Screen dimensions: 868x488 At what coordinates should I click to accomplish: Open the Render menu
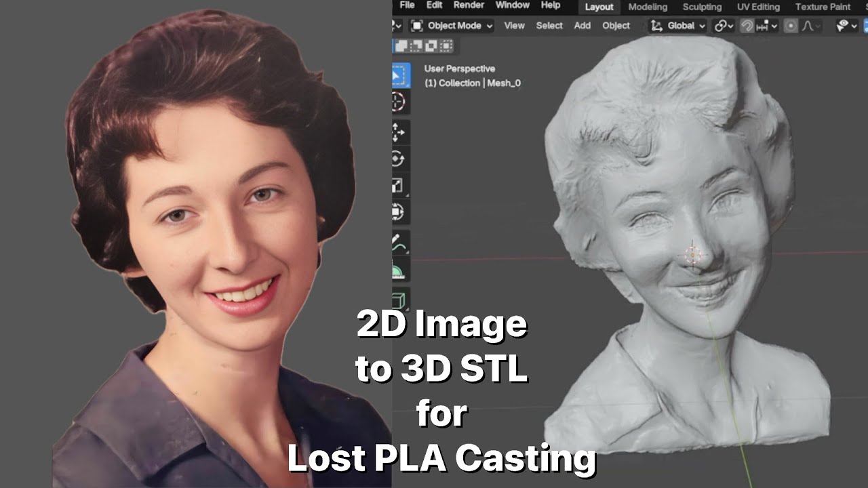[469, 5]
